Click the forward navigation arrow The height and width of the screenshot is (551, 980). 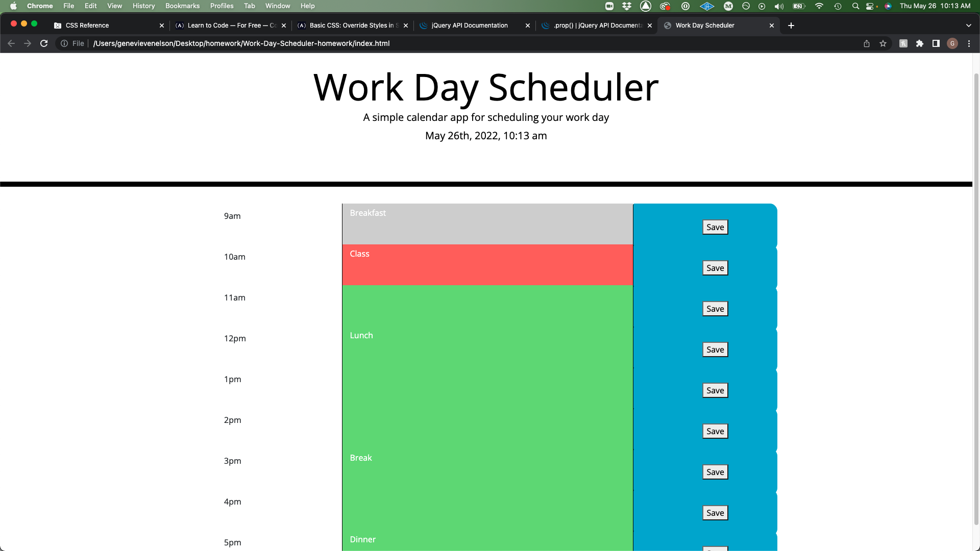pos(28,43)
